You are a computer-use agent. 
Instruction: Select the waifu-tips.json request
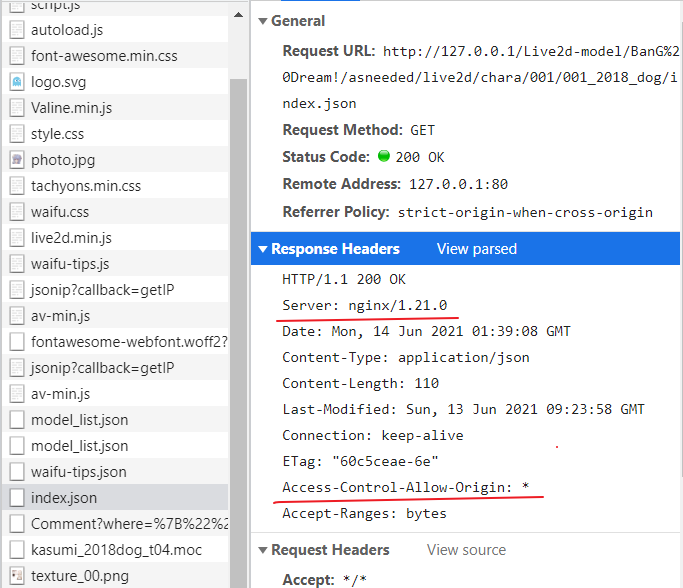pyautogui.click(x=78, y=472)
